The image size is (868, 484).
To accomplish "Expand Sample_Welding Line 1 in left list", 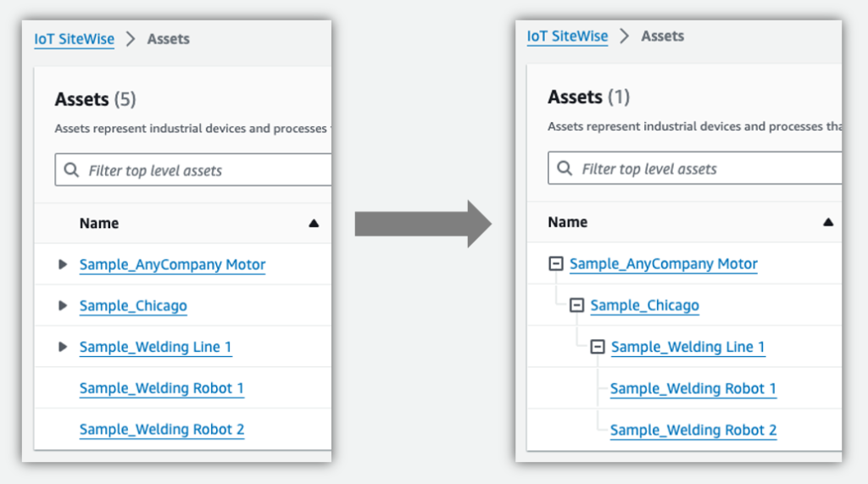I will click(63, 347).
